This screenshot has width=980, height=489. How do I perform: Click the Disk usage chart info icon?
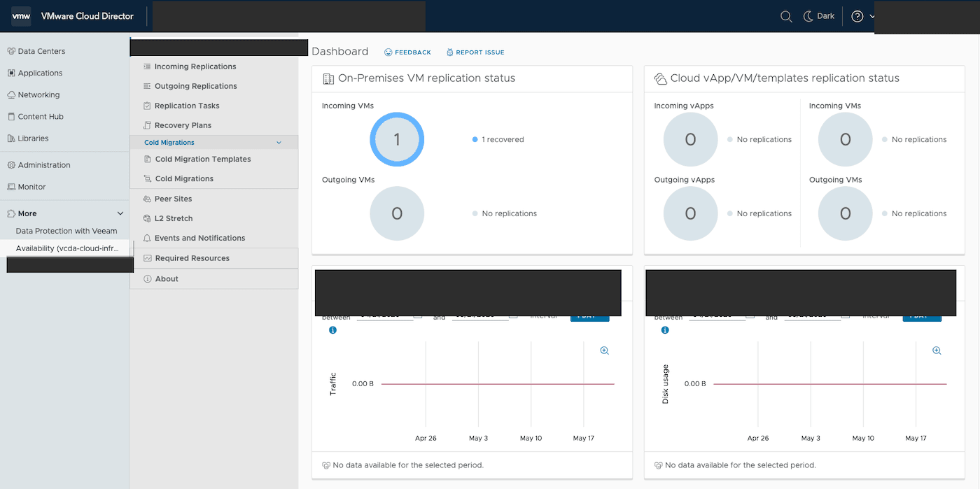(665, 330)
